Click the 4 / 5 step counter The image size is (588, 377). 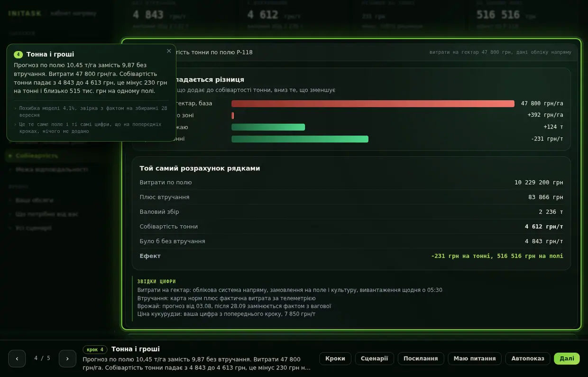(42, 358)
